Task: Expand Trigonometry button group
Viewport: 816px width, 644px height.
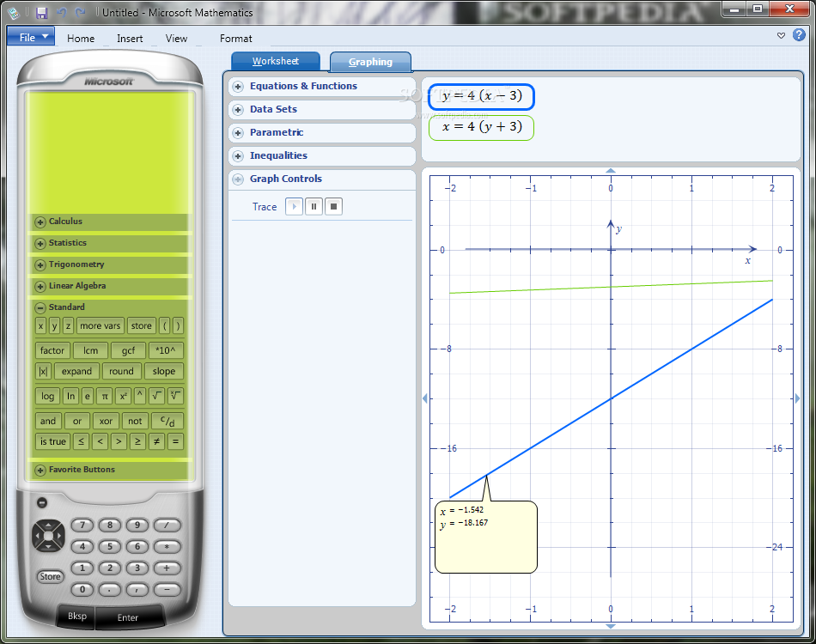Action: [40, 264]
